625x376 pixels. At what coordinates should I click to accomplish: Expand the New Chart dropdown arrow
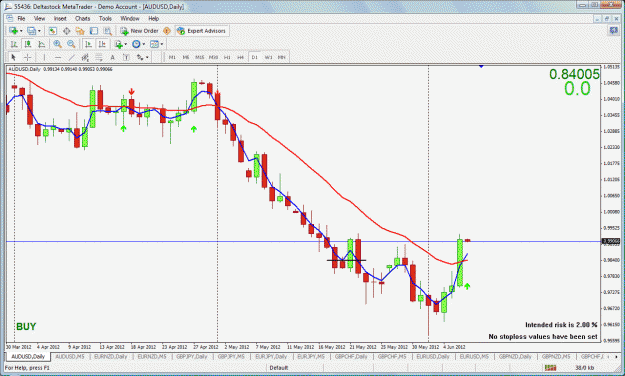click(x=21, y=31)
